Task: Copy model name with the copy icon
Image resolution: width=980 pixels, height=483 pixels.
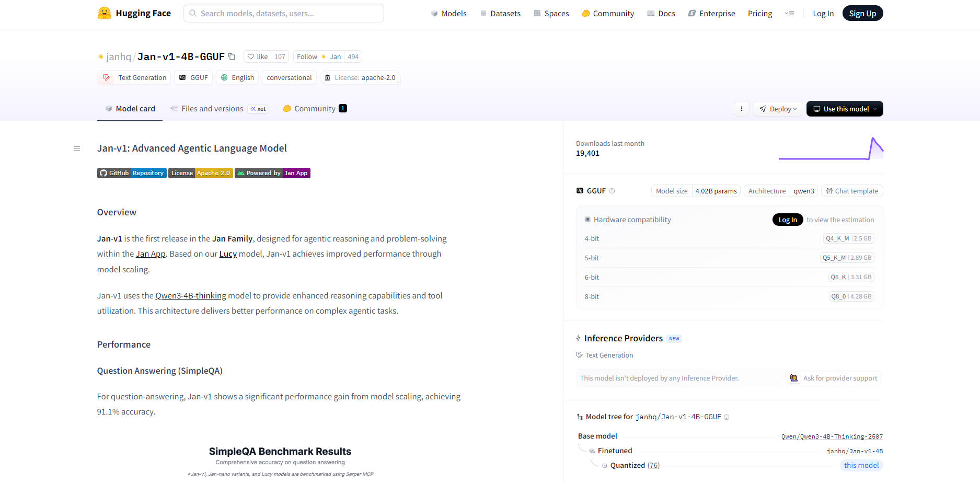Action: (232, 56)
